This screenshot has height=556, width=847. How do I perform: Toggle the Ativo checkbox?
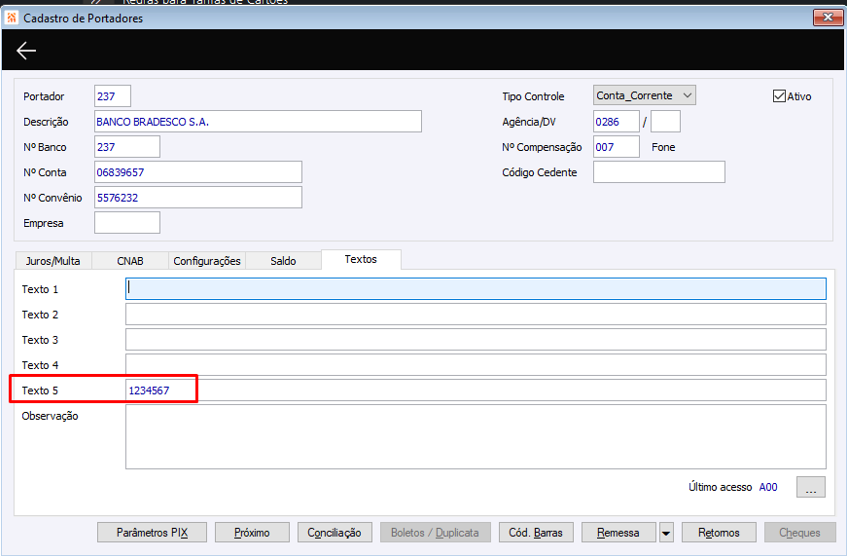click(x=778, y=96)
